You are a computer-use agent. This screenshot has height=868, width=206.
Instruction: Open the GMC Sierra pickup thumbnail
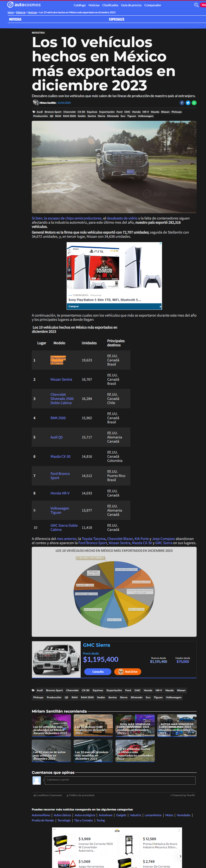(56, 659)
